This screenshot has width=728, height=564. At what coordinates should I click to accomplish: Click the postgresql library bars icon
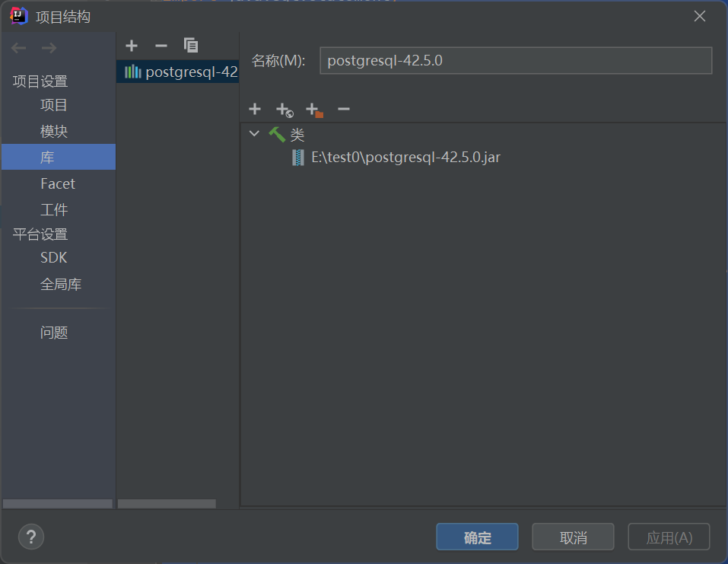pos(133,72)
